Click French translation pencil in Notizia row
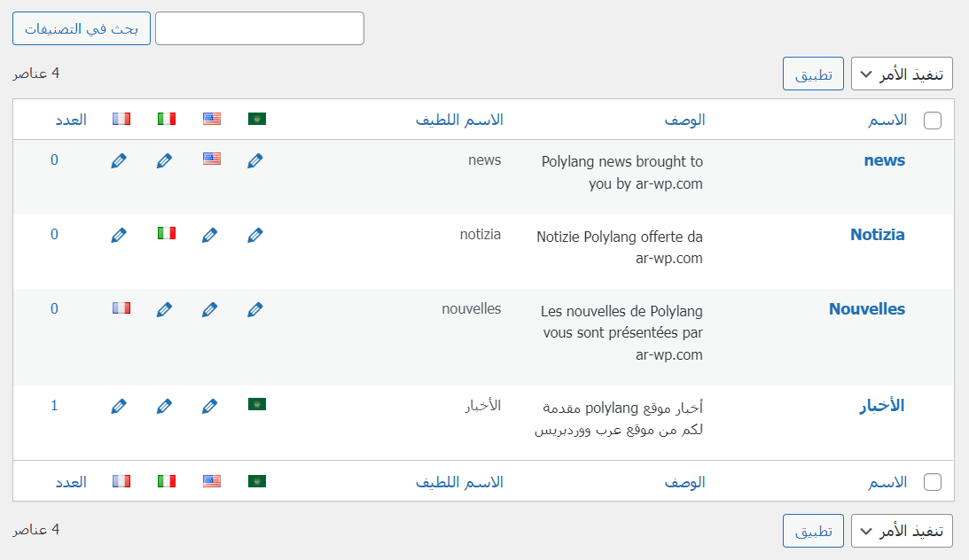The width and height of the screenshot is (969, 560). coord(119,235)
